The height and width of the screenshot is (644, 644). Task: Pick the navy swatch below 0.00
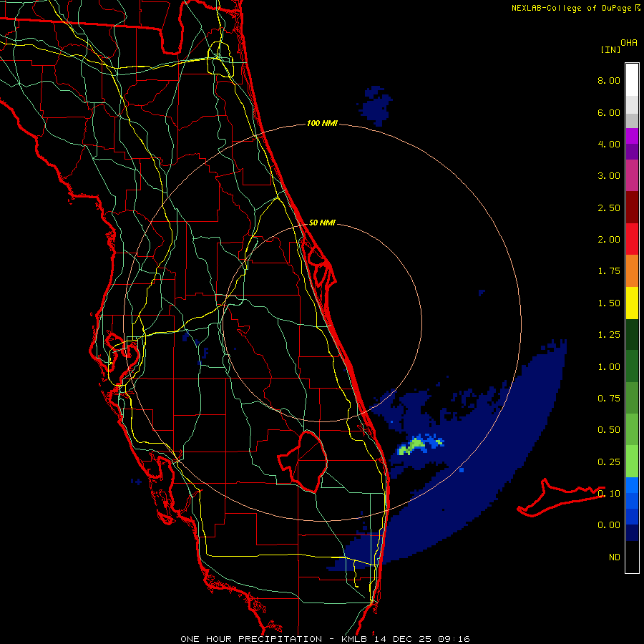(632, 532)
